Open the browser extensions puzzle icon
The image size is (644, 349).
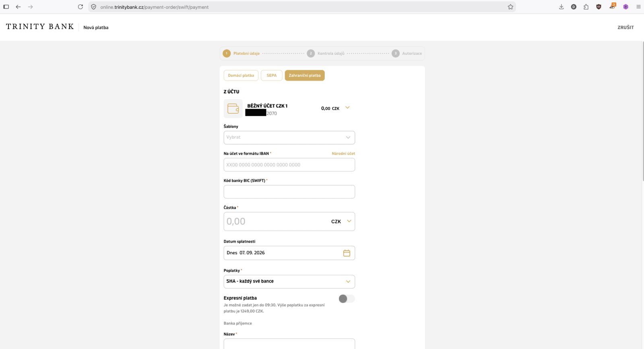(x=586, y=7)
